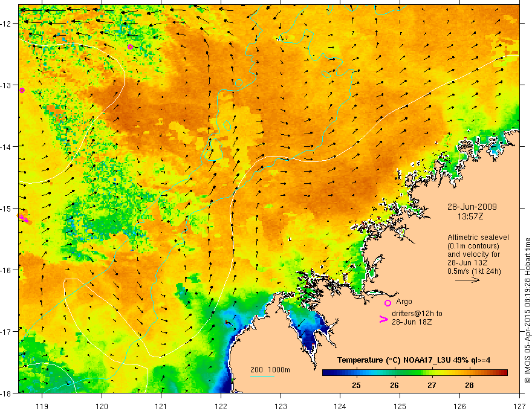The width and height of the screenshot is (532, 411).
Task: Click the drifter track marker near 15S on the left edge
Action: coord(24,218)
